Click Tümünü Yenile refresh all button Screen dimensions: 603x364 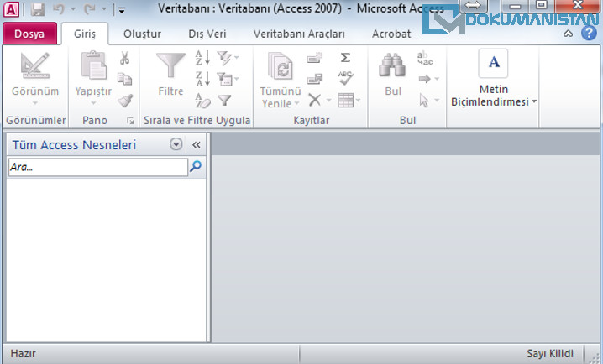coord(281,80)
